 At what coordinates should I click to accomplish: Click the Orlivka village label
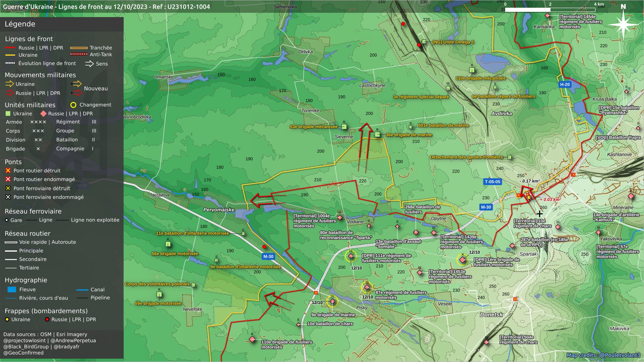[306, 52]
